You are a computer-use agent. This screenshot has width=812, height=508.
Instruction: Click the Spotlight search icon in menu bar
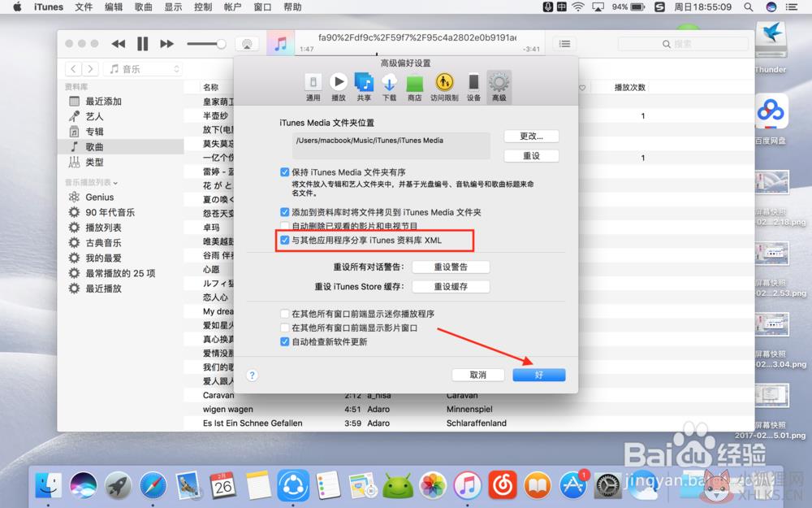pyautogui.click(x=749, y=7)
